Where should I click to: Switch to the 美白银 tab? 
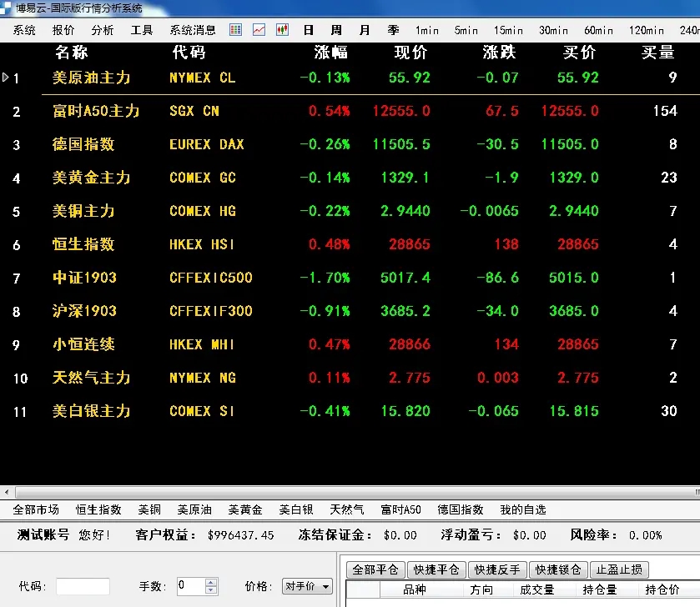coord(296,509)
